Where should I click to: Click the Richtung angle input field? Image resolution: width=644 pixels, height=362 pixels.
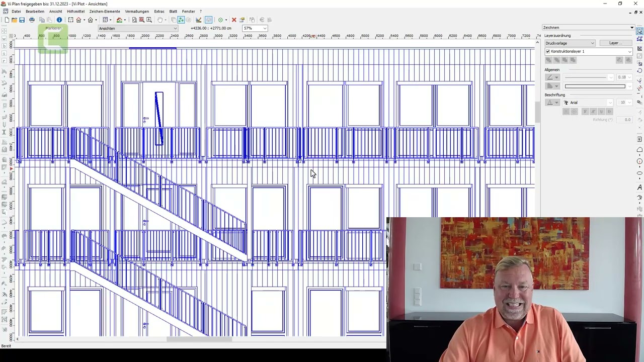click(x=625, y=120)
